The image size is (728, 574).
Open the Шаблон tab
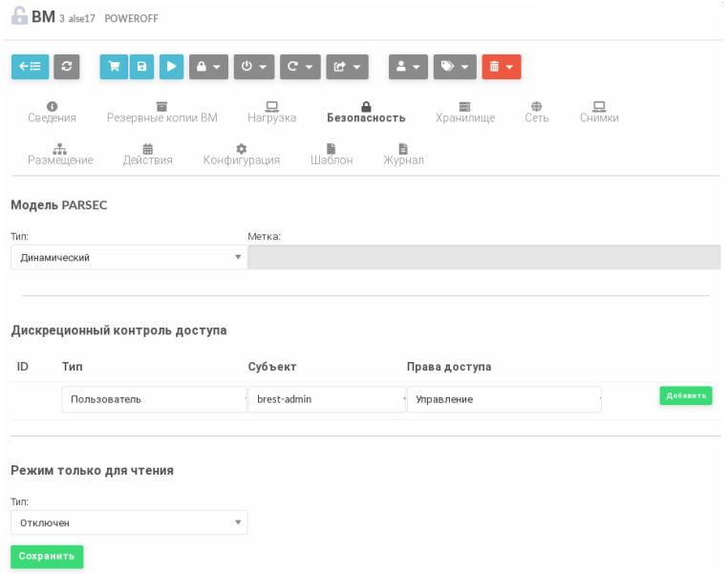point(332,155)
